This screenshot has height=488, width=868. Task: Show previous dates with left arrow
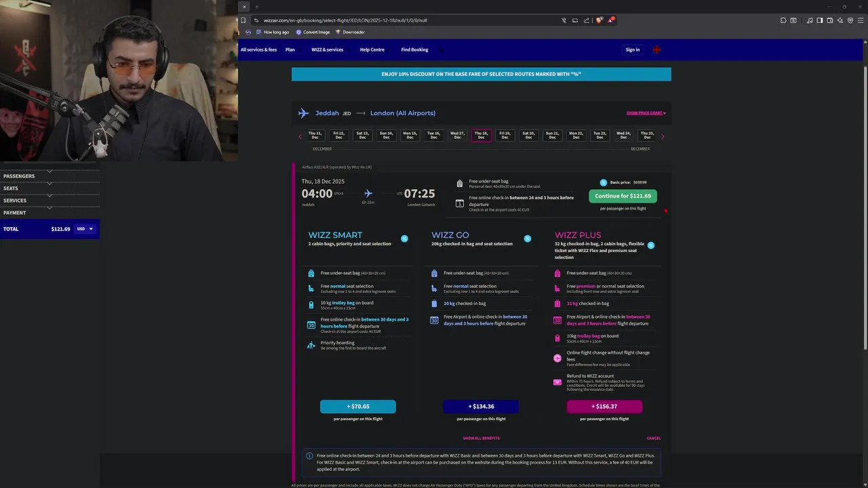300,137
